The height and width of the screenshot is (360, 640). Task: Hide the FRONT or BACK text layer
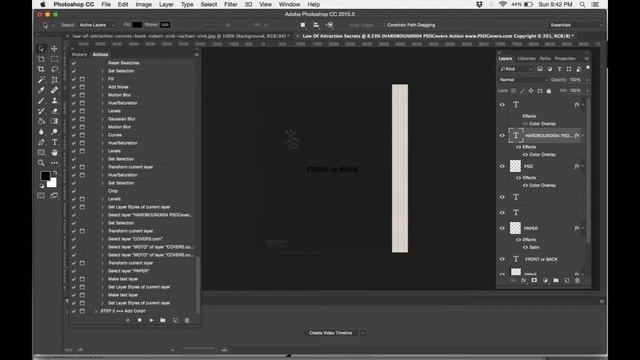pos(502,259)
